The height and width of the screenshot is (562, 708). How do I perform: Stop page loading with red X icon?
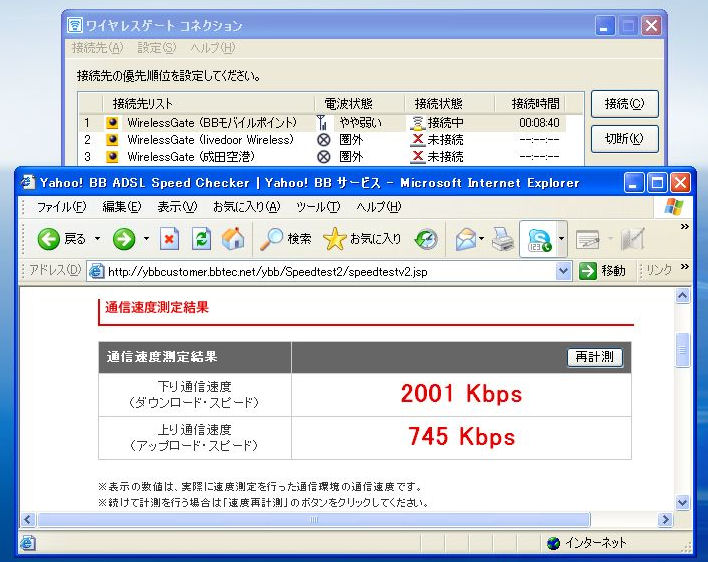pos(169,238)
